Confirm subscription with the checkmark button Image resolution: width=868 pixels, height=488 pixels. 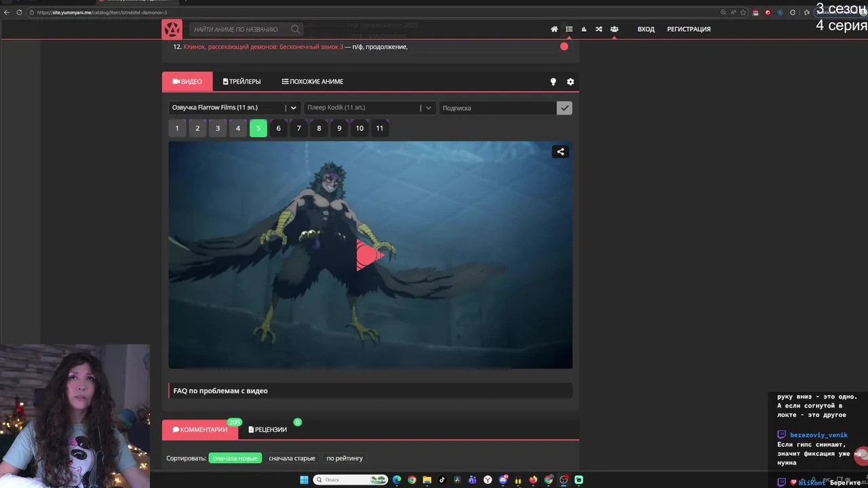(564, 108)
